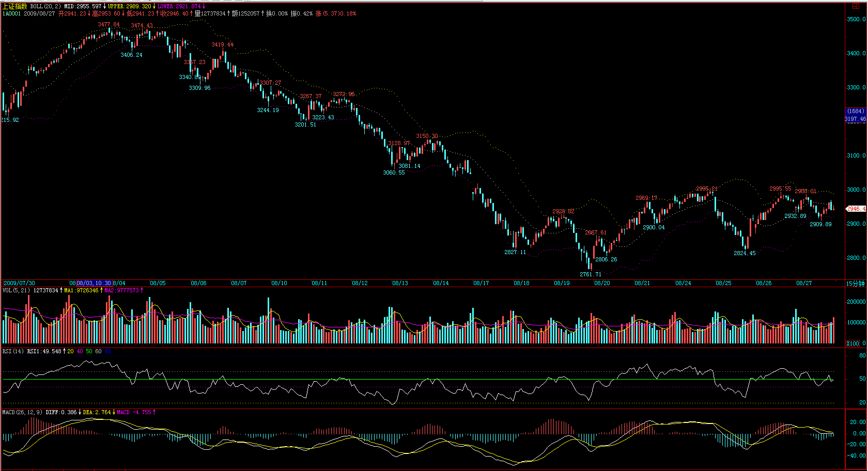This screenshot has height=471, width=868.
Task: Click the highlighted 08/03,10:30 time marker
Action: [x=94, y=283]
